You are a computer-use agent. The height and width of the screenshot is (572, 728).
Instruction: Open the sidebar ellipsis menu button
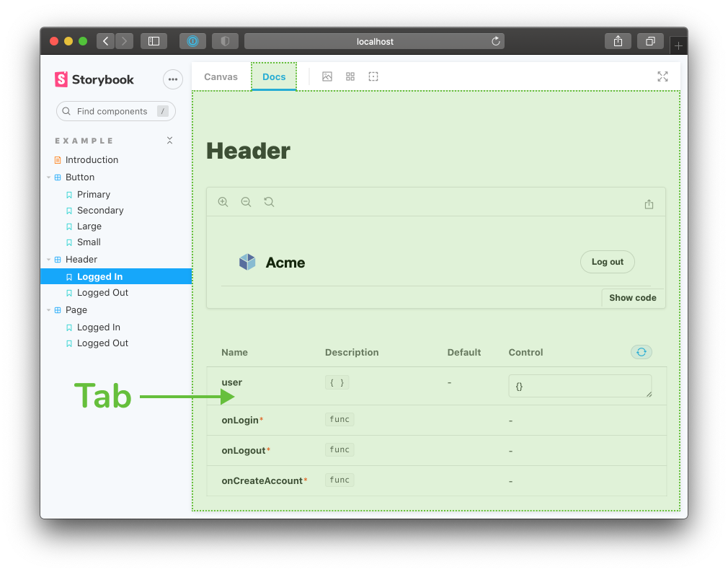(173, 79)
